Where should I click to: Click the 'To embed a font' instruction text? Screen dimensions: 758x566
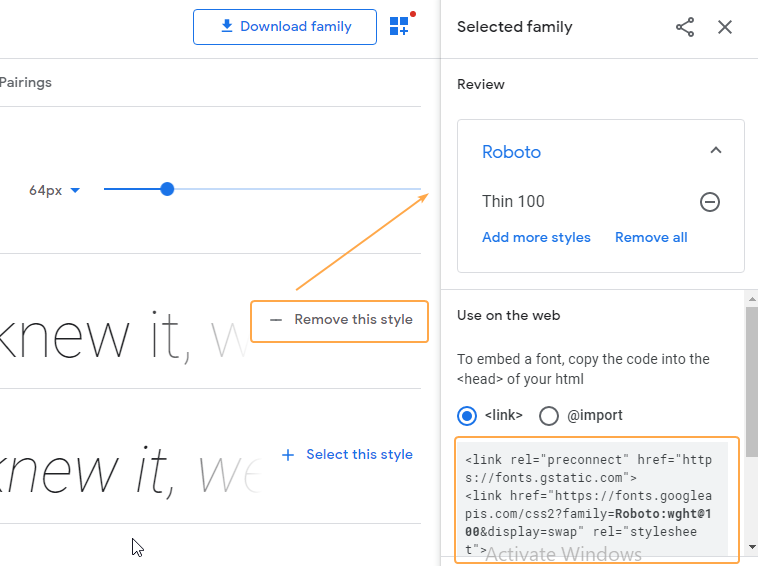click(583, 369)
